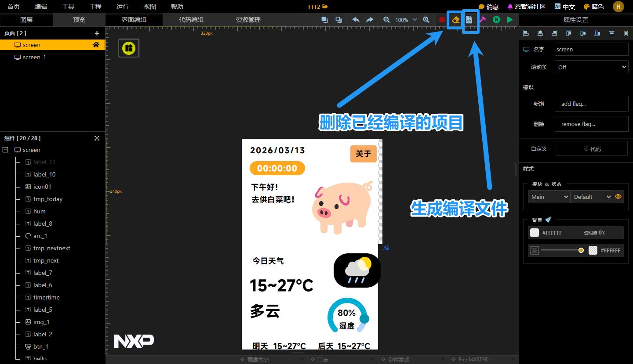Click the home icon on screen page

[96, 45]
